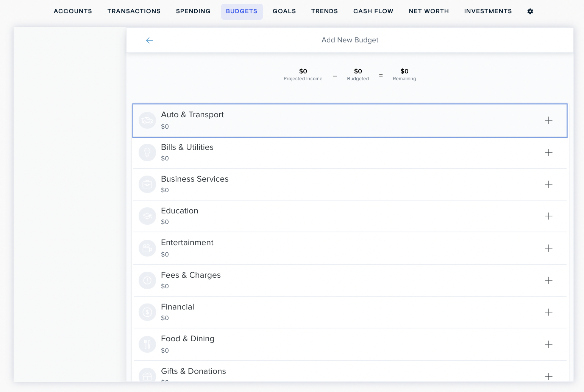Open the settings gear icon
Viewport: 584px width, 392px height.
pyautogui.click(x=530, y=11)
